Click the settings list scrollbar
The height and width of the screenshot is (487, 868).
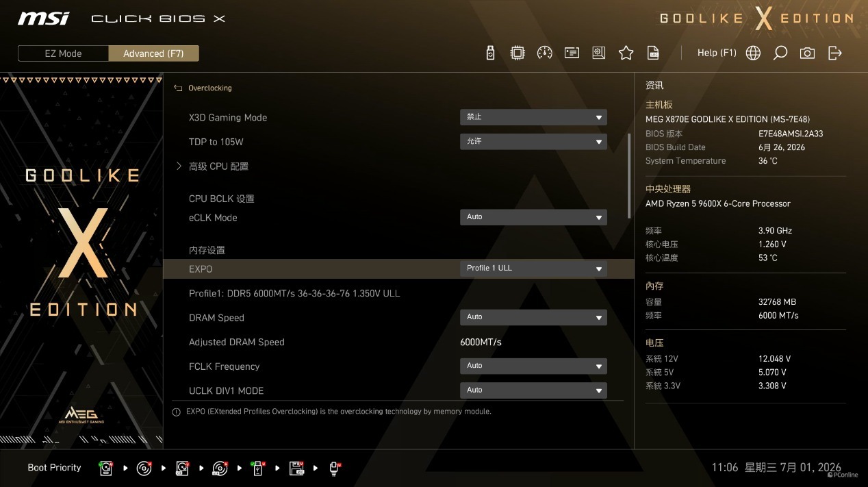pos(629,176)
